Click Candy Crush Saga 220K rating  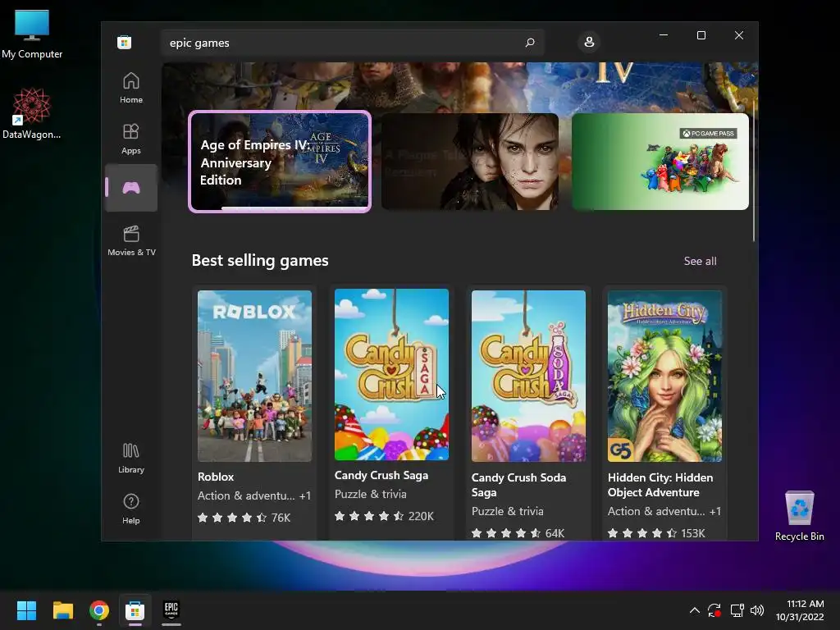384,516
